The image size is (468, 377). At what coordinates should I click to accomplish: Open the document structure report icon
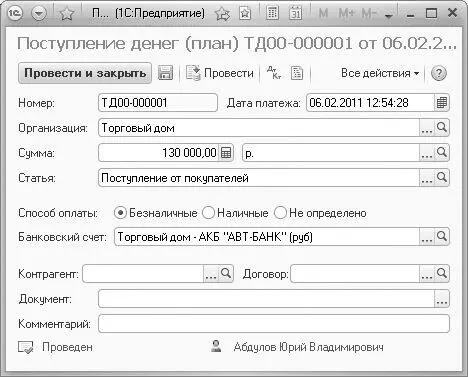point(297,73)
